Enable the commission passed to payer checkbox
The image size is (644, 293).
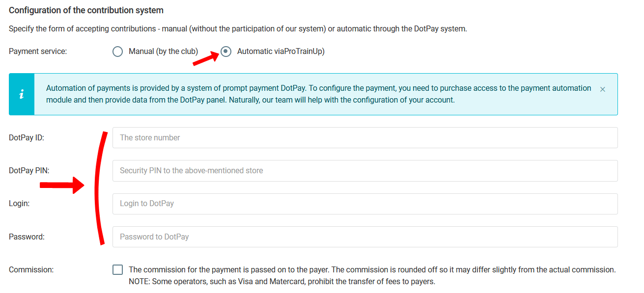pos(118,270)
